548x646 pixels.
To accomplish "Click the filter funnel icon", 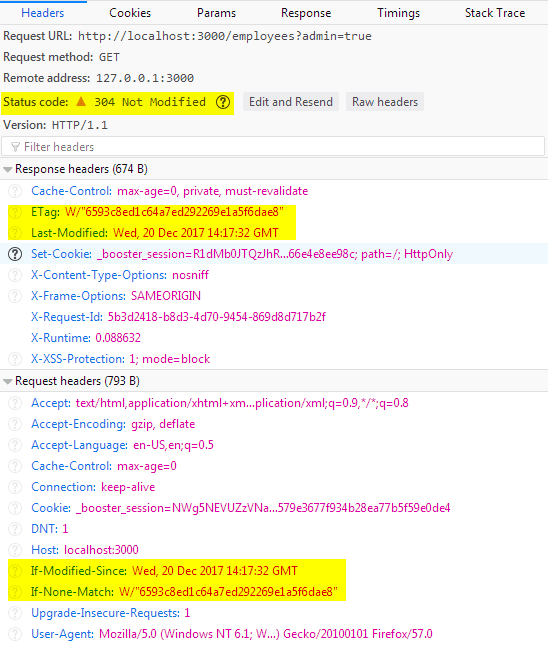I will coord(15,147).
